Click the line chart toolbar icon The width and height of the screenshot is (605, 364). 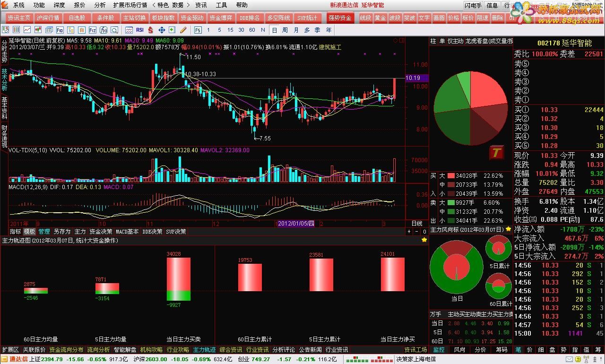27,30
